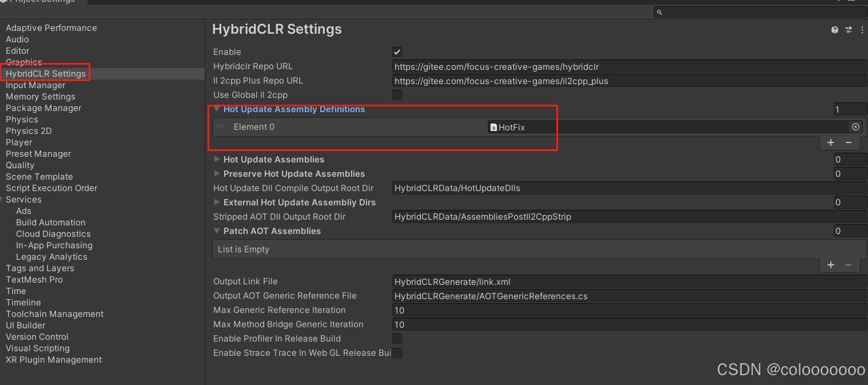Click the HotFix assembly definition asset icon
This screenshot has height=385, width=868.
click(493, 128)
